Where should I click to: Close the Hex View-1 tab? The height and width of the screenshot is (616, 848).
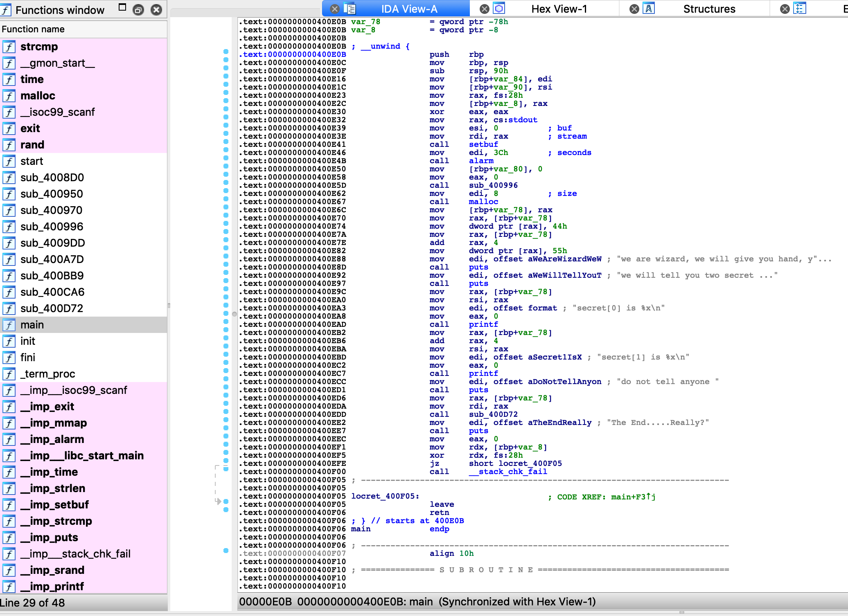point(485,9)
